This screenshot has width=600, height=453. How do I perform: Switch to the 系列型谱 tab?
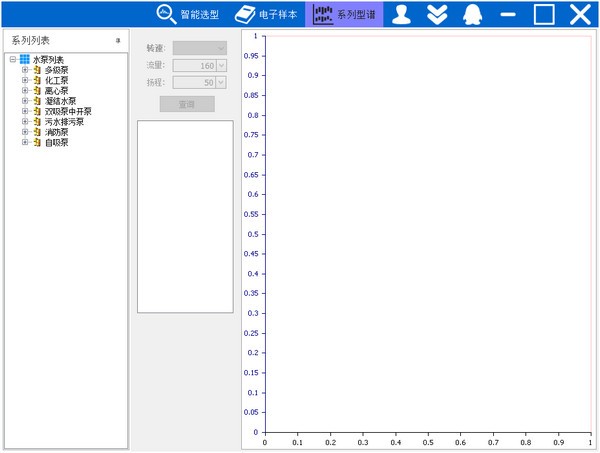tap(344, 15)
